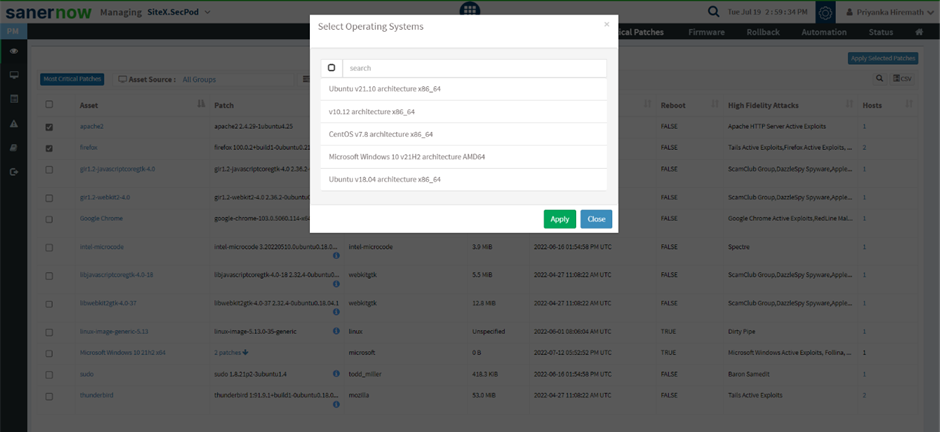Select Ubuntu v21.10 architecture x86_64 option
The image size is (940, 432).
tap(463, 89)
